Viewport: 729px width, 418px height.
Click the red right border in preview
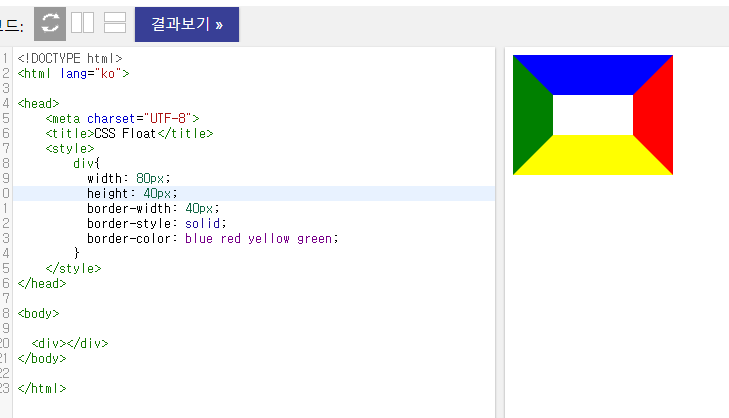653,115
